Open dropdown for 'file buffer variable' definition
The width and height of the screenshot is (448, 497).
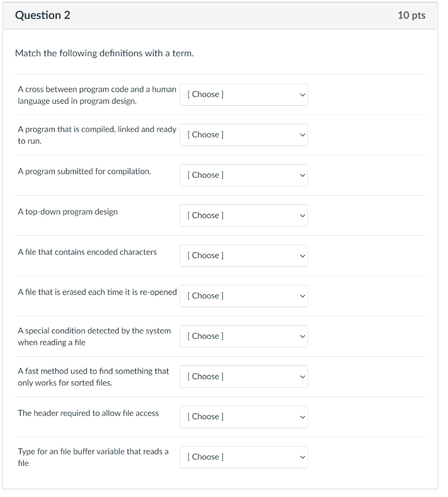click(x=243, y=457)
